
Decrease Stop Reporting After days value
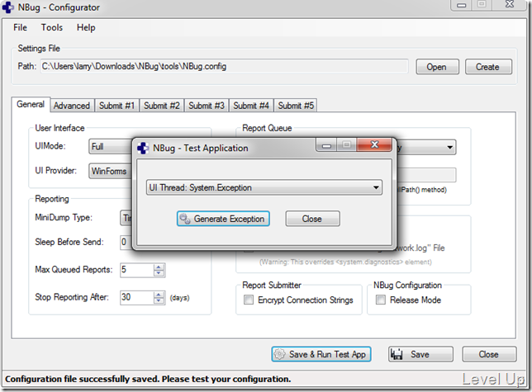coord(159,301)
